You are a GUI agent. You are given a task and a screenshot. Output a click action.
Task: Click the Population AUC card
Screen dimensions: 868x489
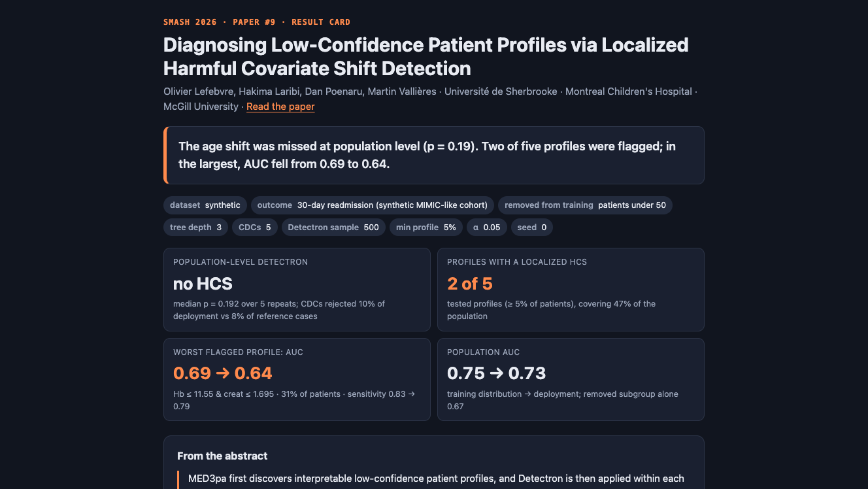pos(571,379)
